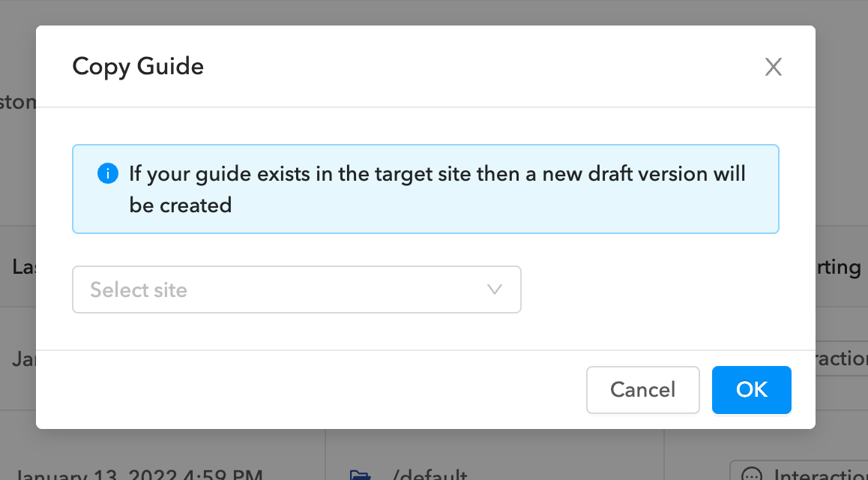Screen dimensions: 868x480
Task: Click the chat bubble icon at bottom right
Action: point(751,475)
